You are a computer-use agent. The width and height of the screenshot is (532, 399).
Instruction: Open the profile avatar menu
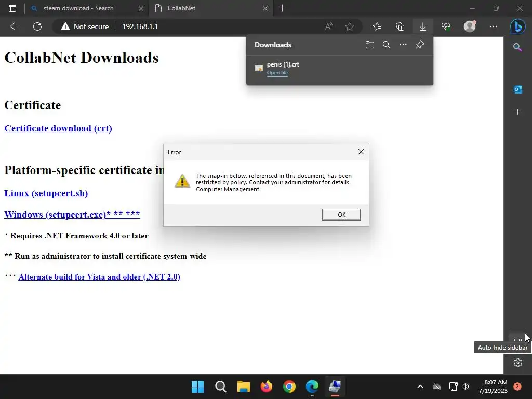(470, 26)
